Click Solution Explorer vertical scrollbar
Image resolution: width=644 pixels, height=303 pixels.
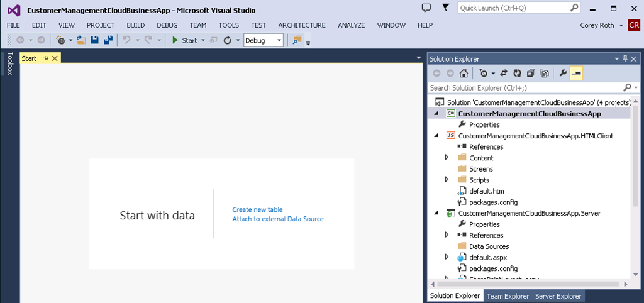tap(636, 156)
